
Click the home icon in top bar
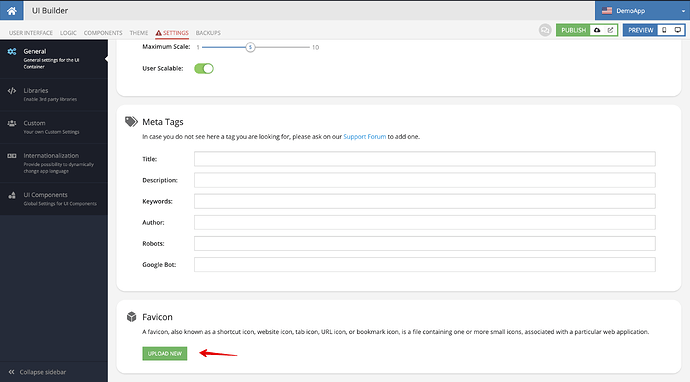point(11,11)
